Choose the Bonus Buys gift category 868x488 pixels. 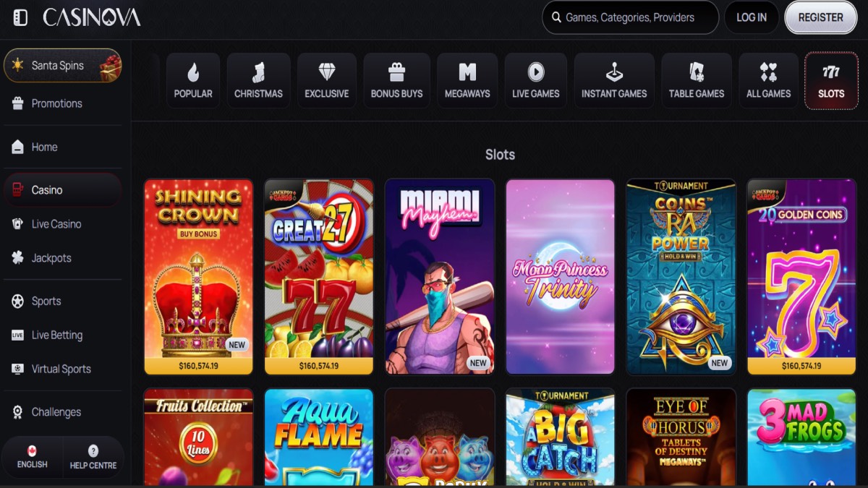(396, 81)
